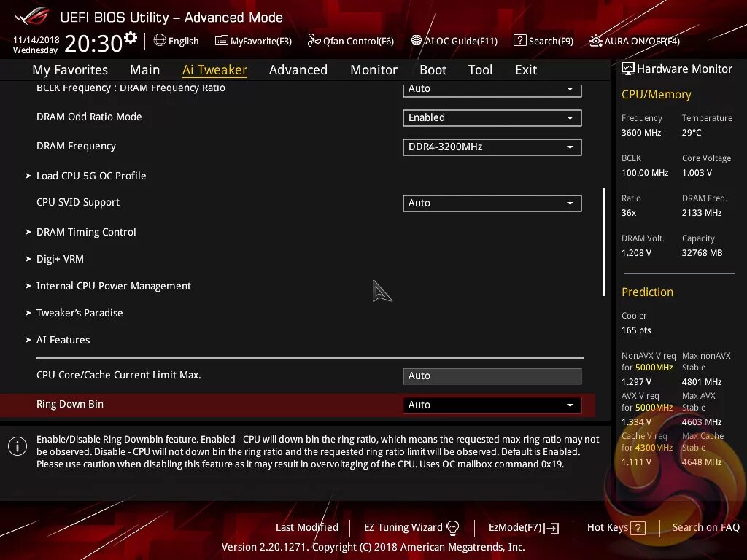Image resolution: width=747 pixels, height=560 pixels.
Task: Click the EzMode exit arrow icon
Action: (551, 528)
